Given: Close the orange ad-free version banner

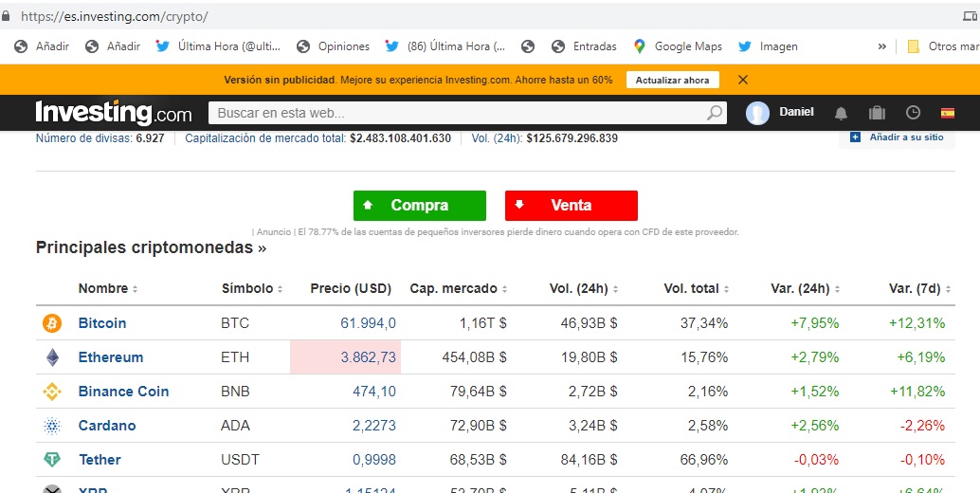Looking at the screenshot, I should pyautogui.click(x=742, y=80).
